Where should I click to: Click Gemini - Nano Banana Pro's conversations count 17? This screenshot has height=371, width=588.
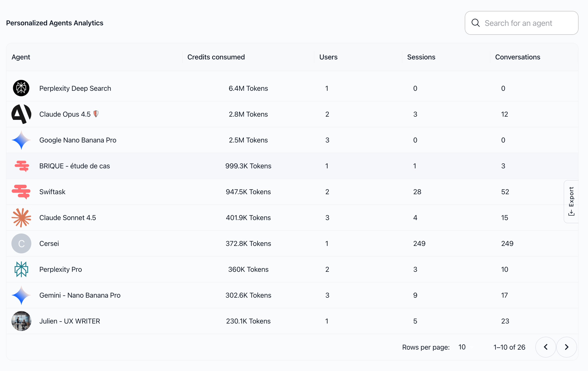click(504, 295)
